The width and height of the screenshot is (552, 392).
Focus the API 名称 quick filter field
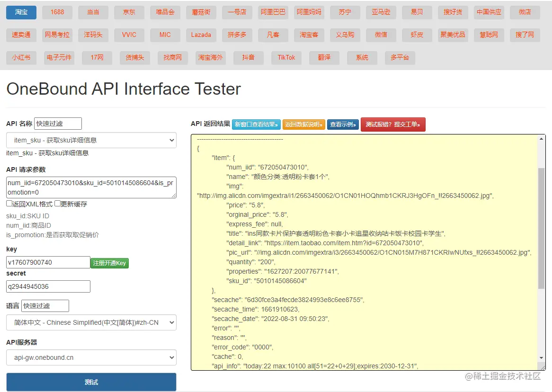pyautogui.click(x=58, y=124)
